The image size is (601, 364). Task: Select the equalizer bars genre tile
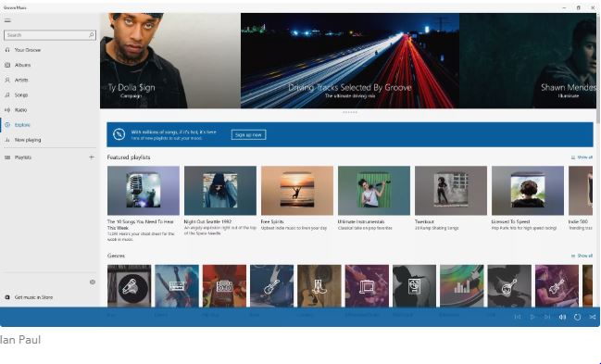tap(462, 286)
